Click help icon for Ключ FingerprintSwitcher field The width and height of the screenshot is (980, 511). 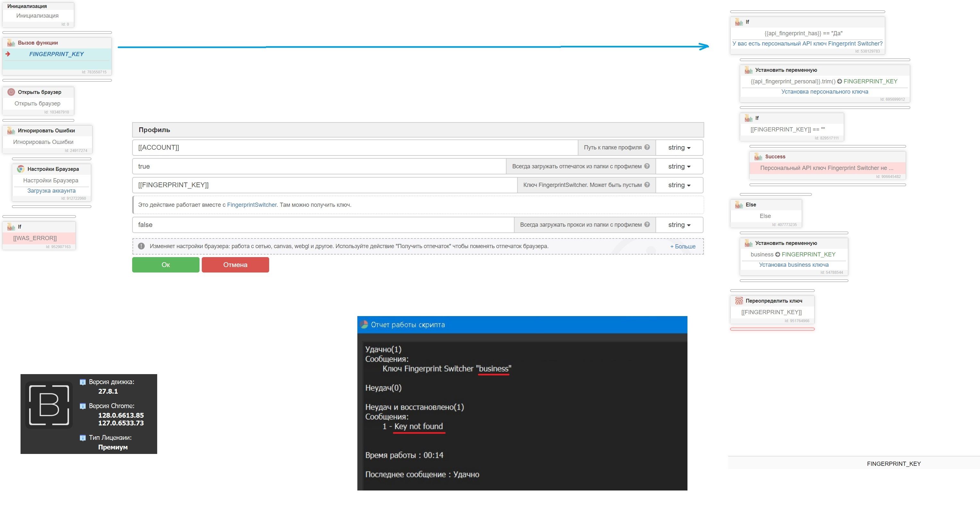pyautogui.click(x=647, y=185)
